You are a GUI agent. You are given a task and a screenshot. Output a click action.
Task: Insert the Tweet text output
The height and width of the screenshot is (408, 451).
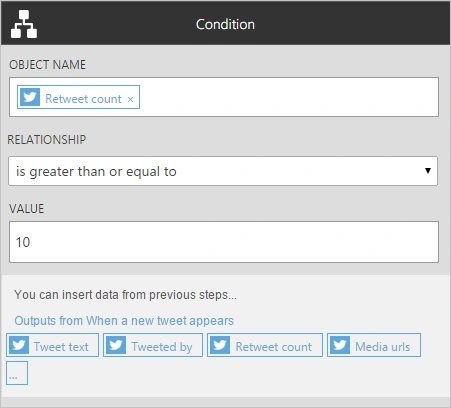(52, 345)
